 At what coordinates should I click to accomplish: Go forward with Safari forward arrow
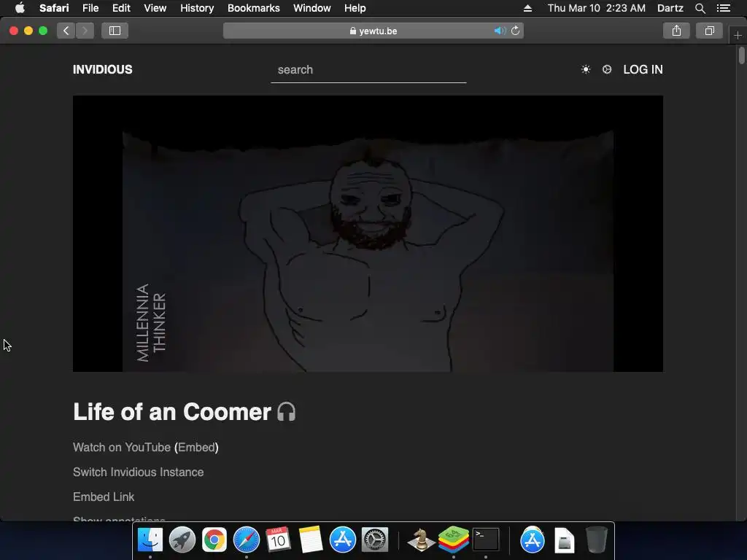pos(85,31)
